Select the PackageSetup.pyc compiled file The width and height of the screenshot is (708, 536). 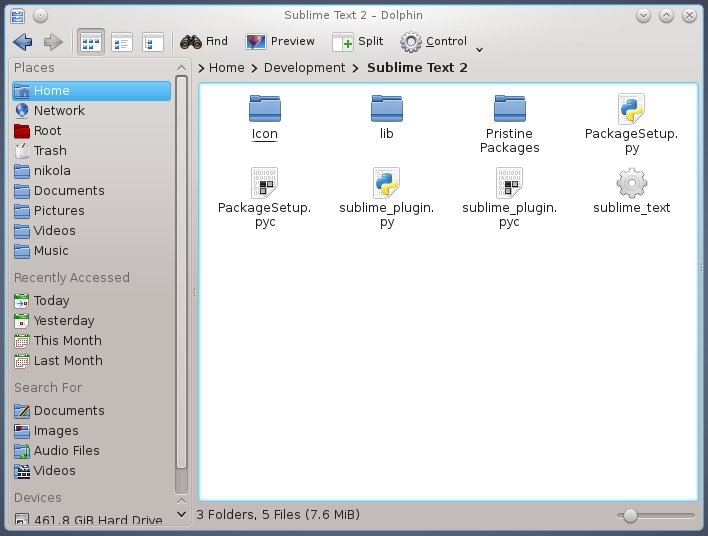click(265, 198)
